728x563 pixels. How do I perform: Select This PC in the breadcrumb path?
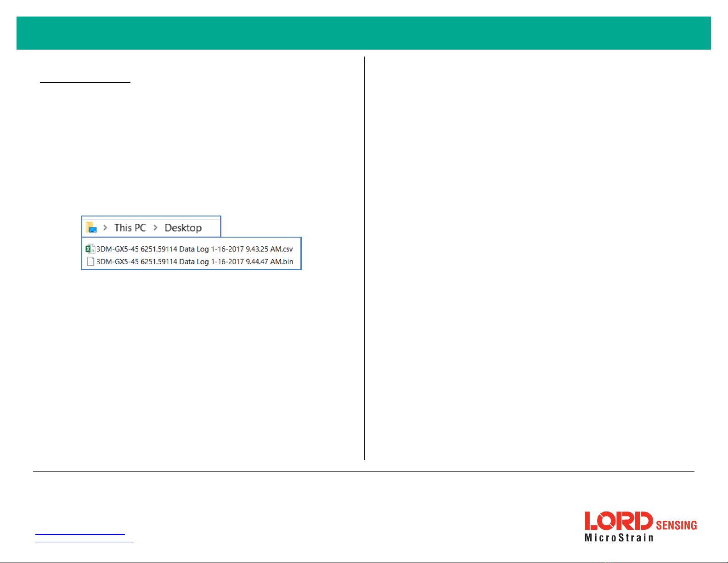(x=130, y=227)
